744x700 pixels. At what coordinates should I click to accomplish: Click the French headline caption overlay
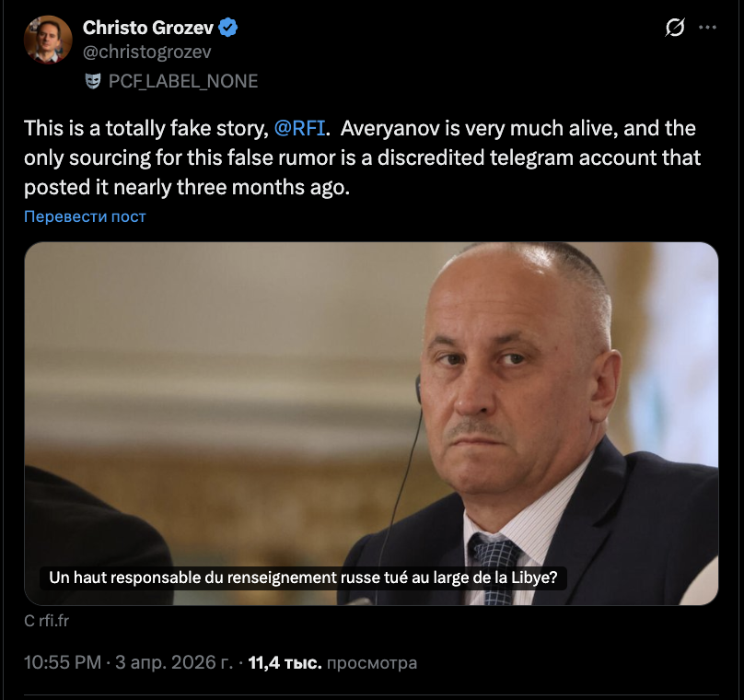coord(302,578)
